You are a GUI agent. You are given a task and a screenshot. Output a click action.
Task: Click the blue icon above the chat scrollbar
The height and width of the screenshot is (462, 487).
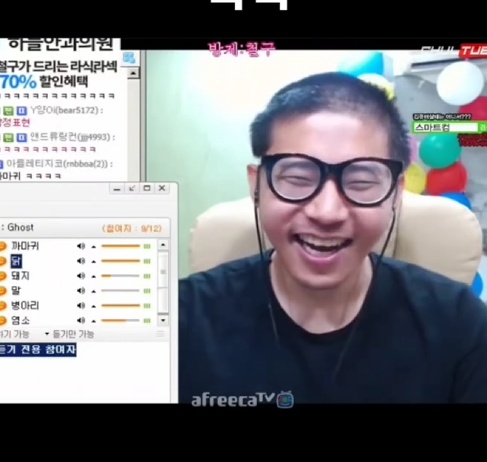pyautogui.click(x=129, y=58)
